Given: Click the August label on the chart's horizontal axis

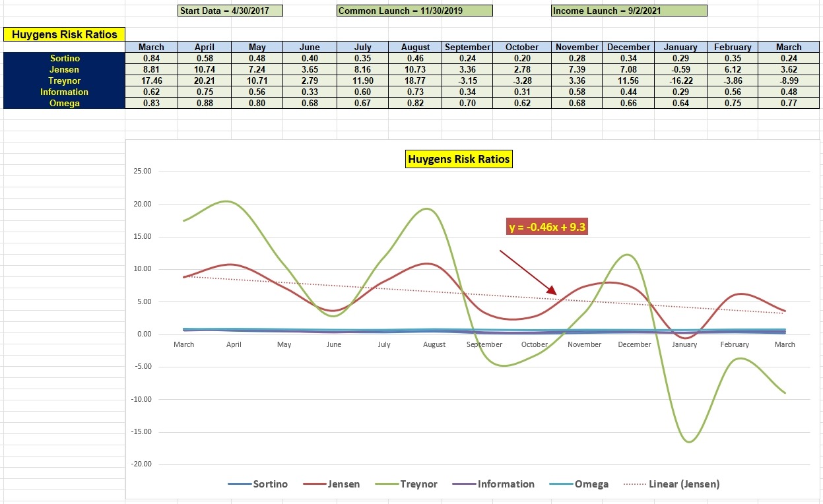Looking at the screenshot, I should click(434, 344).
